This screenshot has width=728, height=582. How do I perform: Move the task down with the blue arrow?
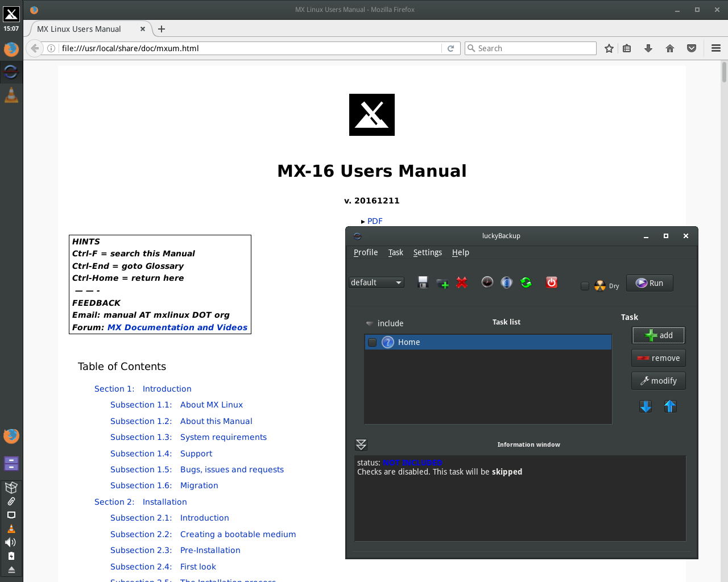[646, 406]
